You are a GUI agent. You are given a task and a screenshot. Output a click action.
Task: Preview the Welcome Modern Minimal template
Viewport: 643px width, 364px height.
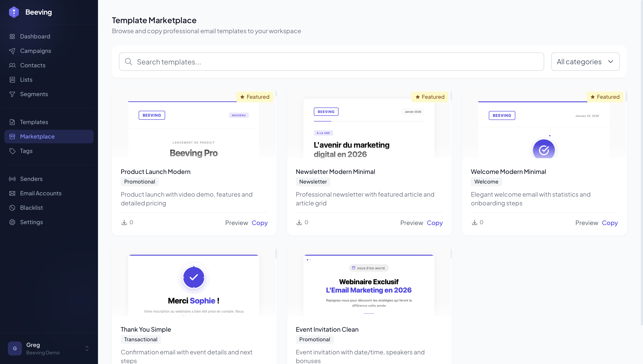587,223
